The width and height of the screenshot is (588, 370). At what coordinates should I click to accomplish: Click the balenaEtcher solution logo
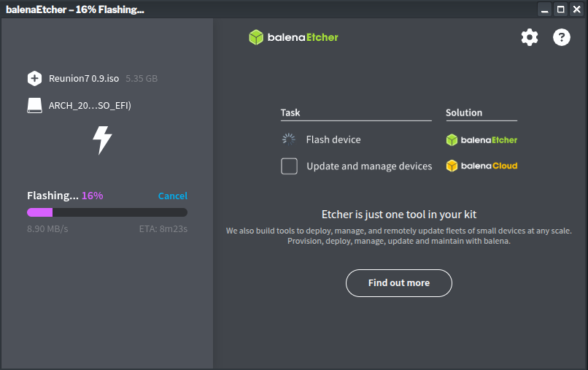pyautogui.click(x=481, y=139)
